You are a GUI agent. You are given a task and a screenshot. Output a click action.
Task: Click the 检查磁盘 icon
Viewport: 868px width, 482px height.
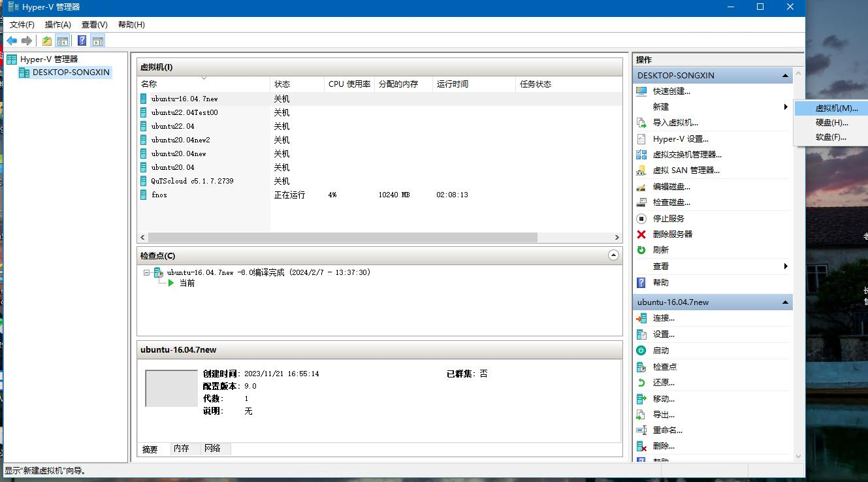[x=641, y=202]
